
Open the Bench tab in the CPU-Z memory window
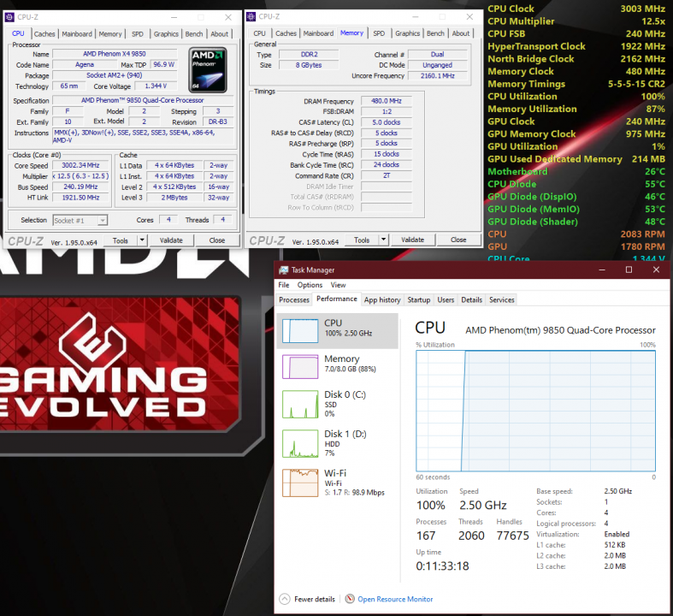[x=435, y=33]
